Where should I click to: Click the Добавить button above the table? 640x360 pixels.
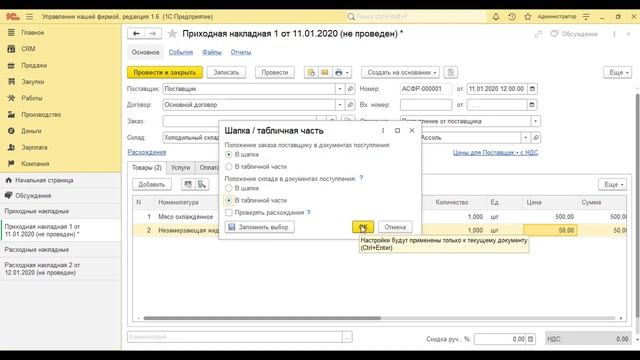tap(151, 184)
